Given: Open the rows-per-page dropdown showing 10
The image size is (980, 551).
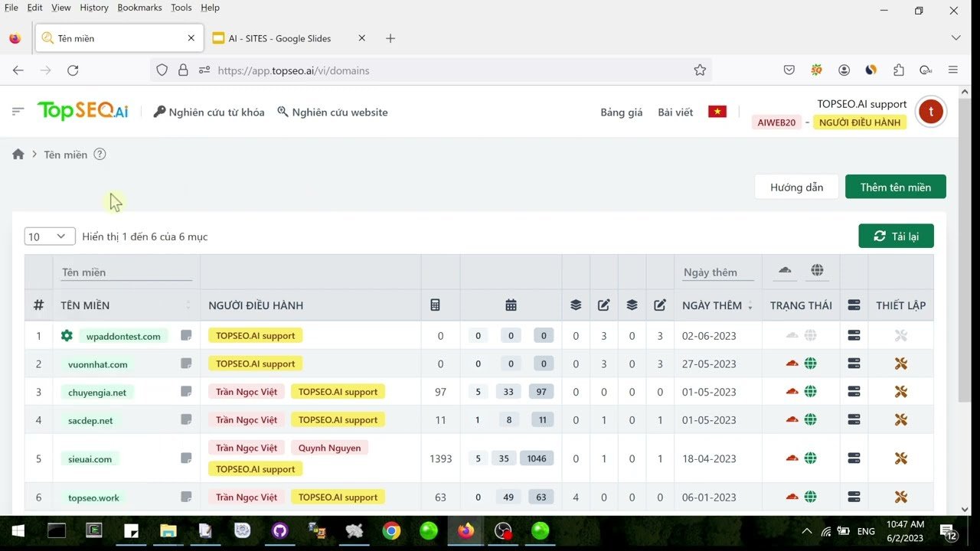Looking at the screenshot, I should [50, 236].
